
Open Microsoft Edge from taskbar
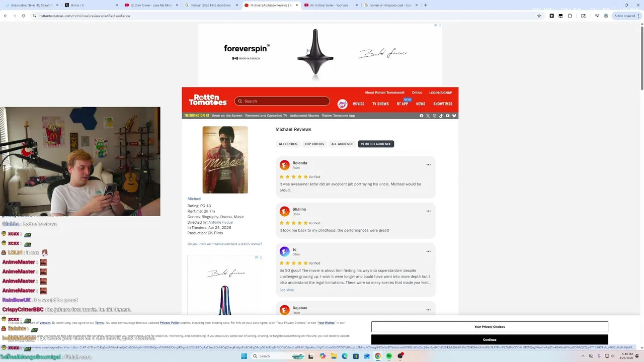click(345, 356)
